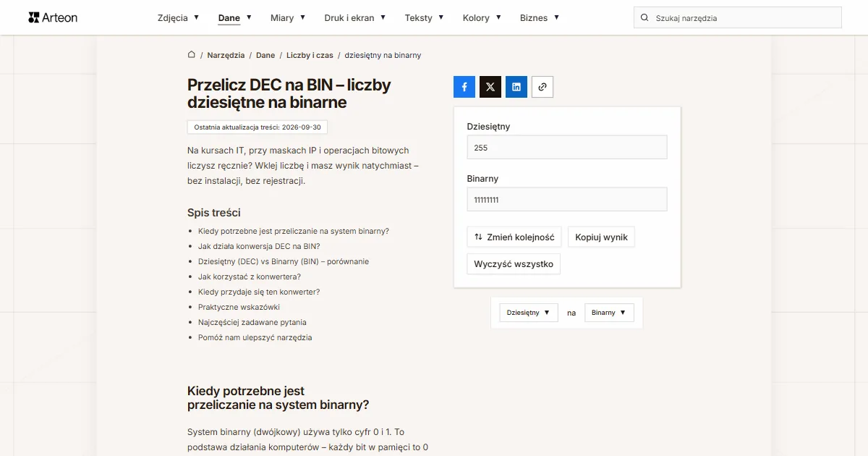Screen dimensions: 868x456
Task: Expand the Druk i ekran menu
Action: 355,17
